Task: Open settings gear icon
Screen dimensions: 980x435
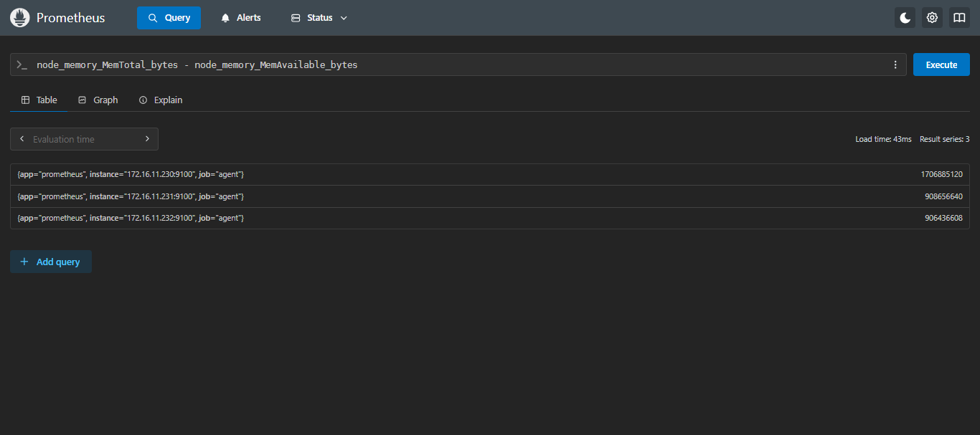Action: point(932,18)
